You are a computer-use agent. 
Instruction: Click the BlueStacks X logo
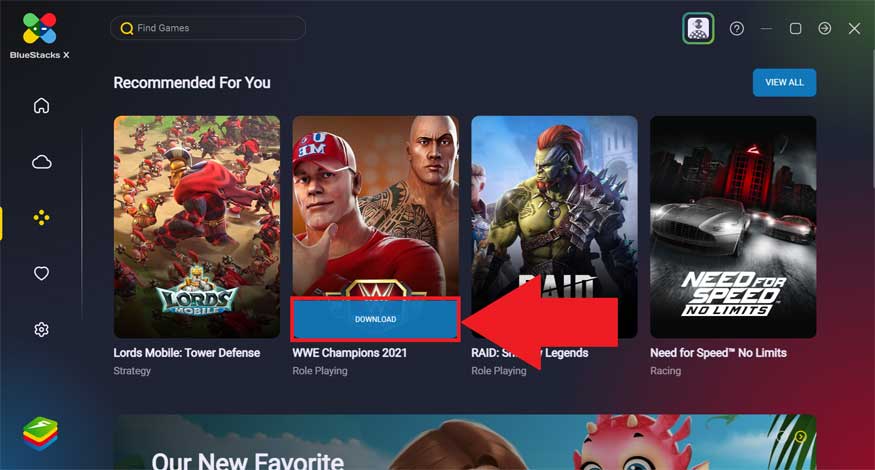[40, 36]
